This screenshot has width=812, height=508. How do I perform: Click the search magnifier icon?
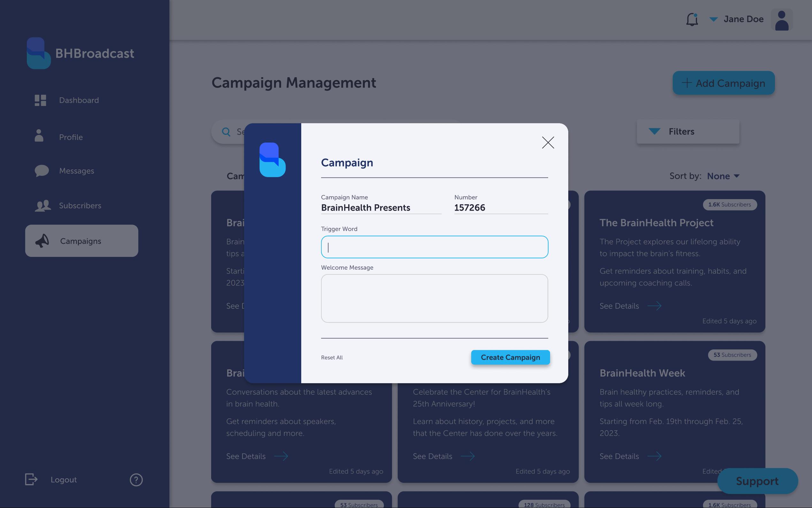click(x=226, y=132)
